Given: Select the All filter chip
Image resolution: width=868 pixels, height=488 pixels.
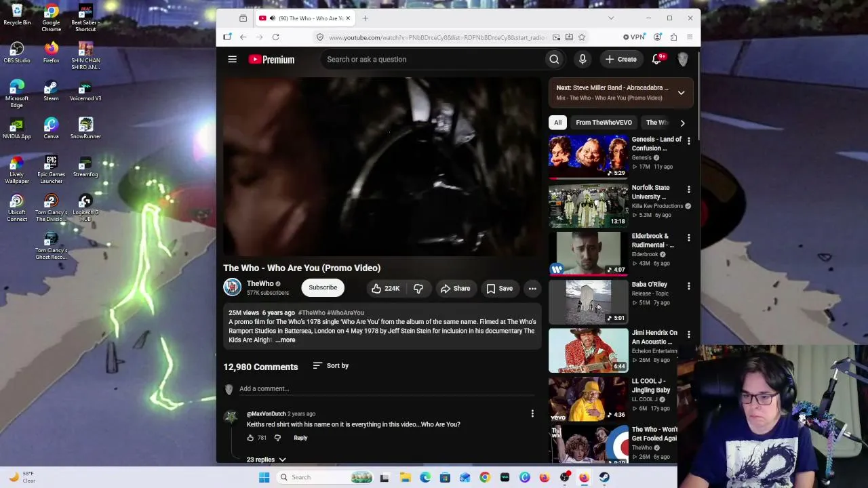Looking at the screenshot, I should point(557,123).
